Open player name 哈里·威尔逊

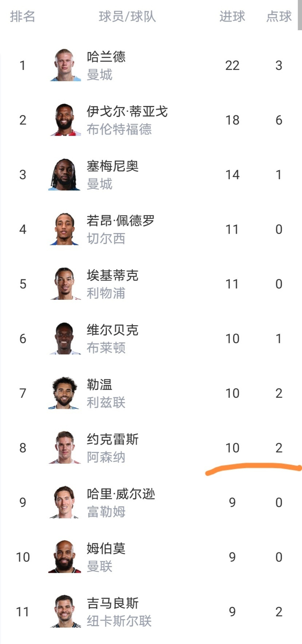[121, 494]
